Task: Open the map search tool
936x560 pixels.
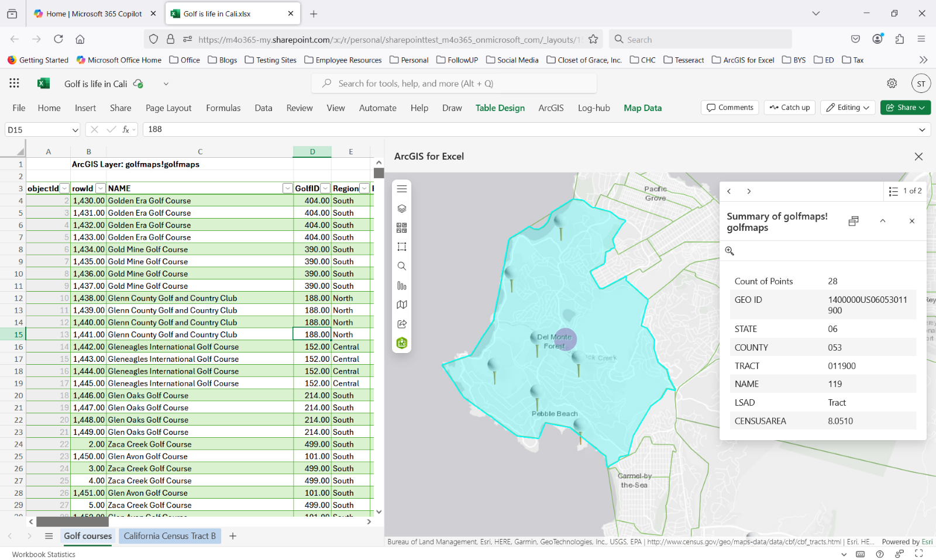Action: (402, 266)
